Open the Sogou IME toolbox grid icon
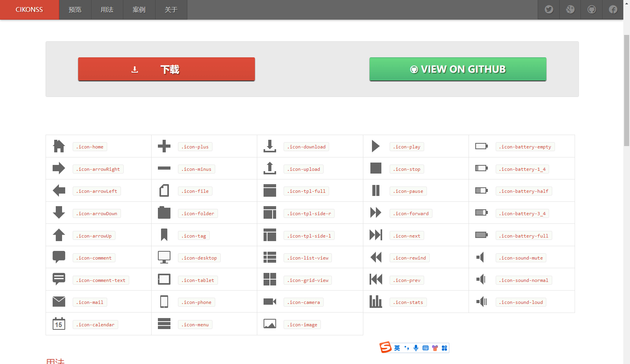Image resolution: width=630 pixels, height=364 pixels. coord(444,348)
